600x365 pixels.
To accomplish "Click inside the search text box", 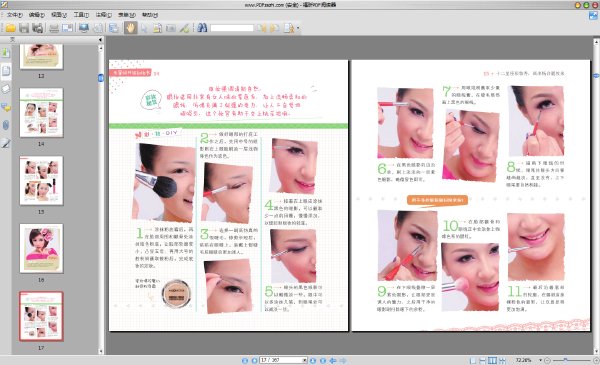I will 232,28.
